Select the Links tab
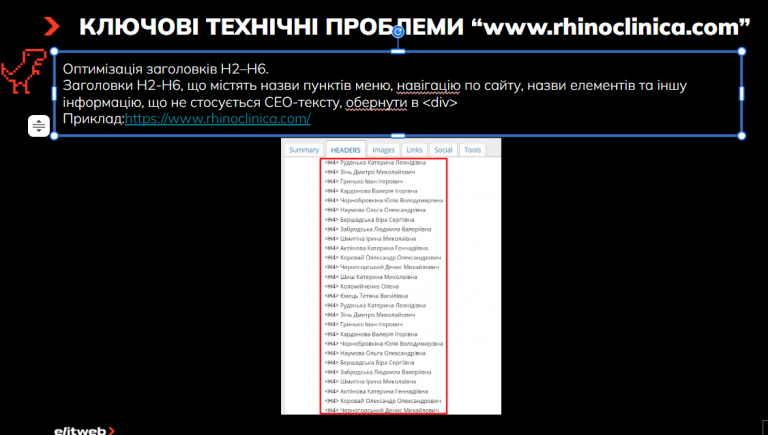 (414, 150)
